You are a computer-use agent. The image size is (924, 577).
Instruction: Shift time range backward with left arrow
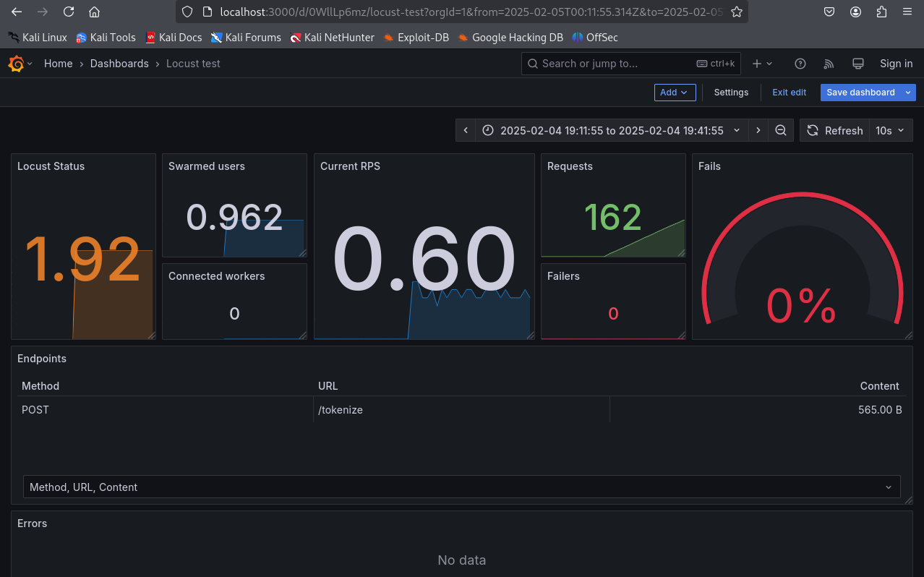click(466, 130)
